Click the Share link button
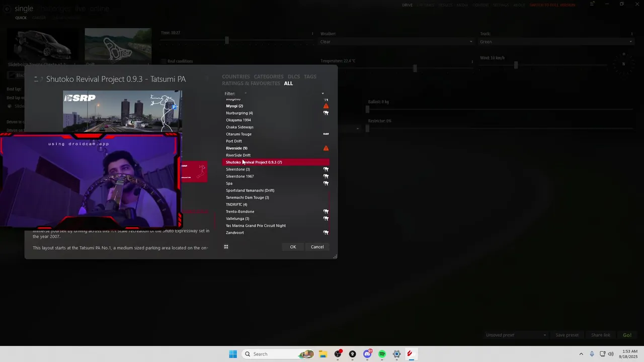644x362 pixels. point(601,335)
